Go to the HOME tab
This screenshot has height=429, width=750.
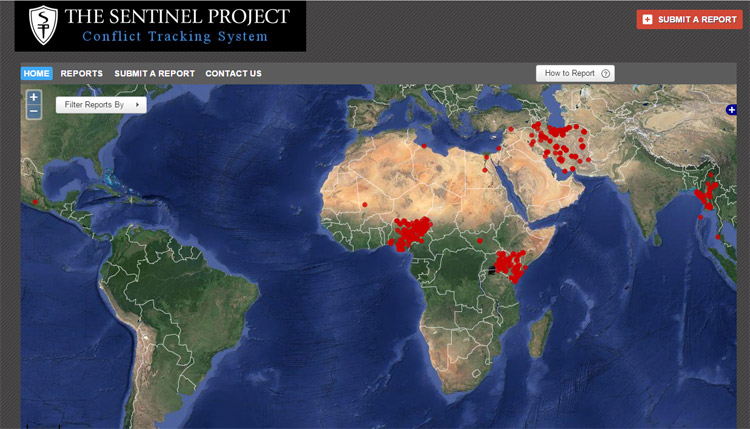click(x=36, y=73)
